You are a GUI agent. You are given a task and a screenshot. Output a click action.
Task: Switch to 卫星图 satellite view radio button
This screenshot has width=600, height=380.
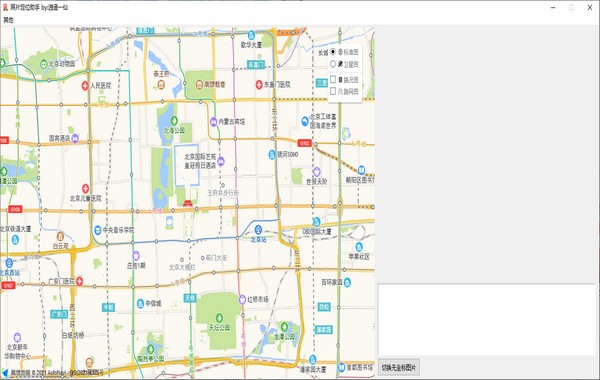click(333, 64)
